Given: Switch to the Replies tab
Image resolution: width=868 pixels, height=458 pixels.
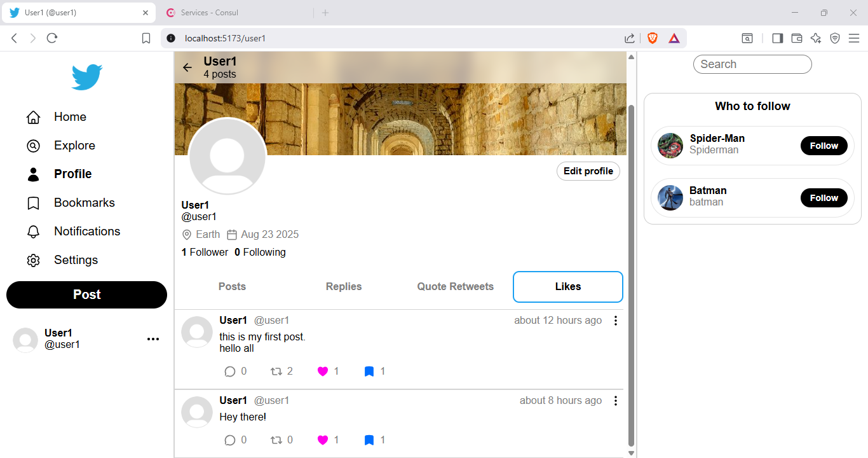Looking at the screenshot, I should pos(344,287).
